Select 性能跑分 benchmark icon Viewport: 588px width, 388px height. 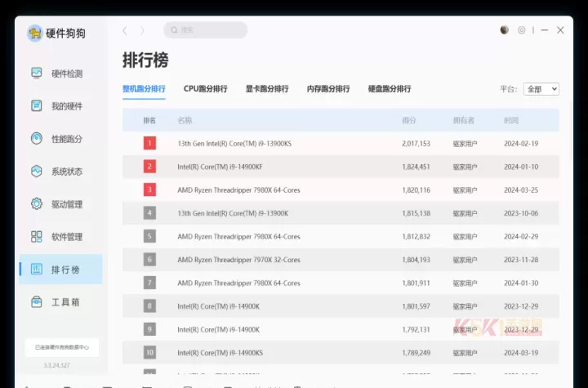[x=37, y=139]
